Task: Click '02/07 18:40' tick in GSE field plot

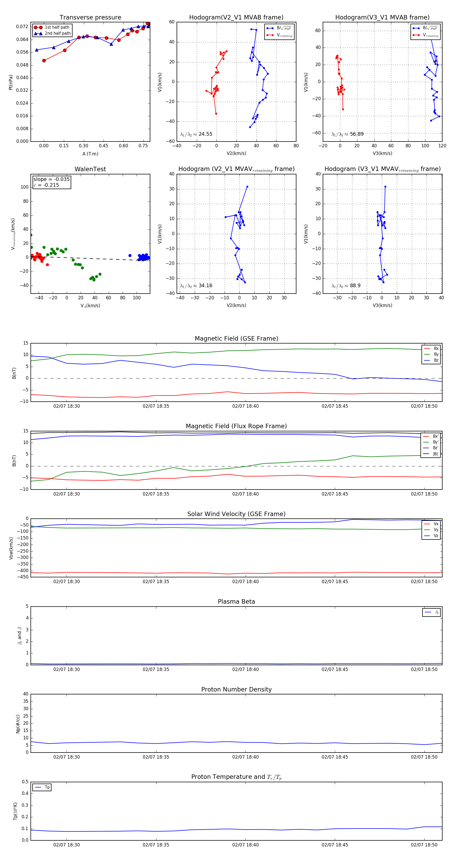Action: click(x=245, y=406)
